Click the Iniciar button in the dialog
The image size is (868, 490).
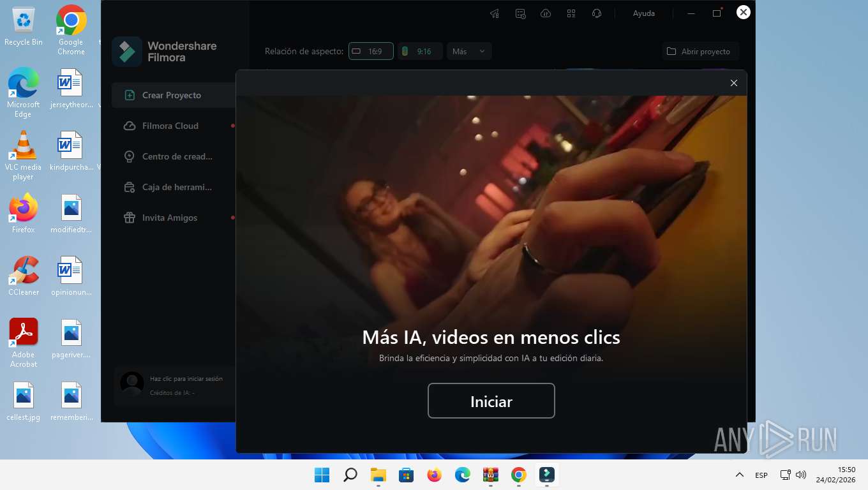click(x=491, y=401)
